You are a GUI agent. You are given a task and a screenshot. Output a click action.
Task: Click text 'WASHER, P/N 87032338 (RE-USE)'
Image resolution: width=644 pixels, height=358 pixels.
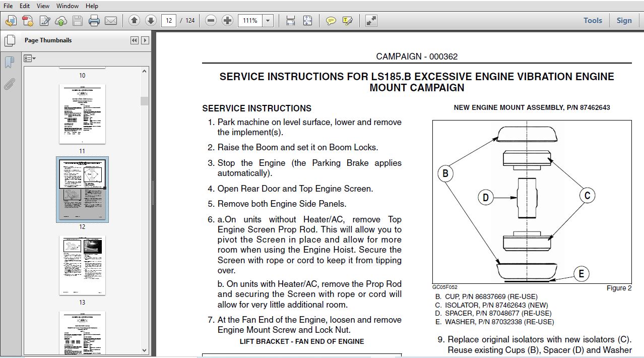[499, 322]
